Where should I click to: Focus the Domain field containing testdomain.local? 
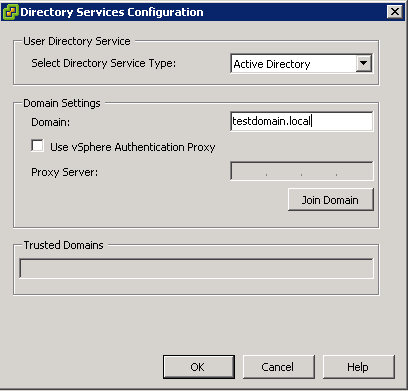click(x=301, y=121)
